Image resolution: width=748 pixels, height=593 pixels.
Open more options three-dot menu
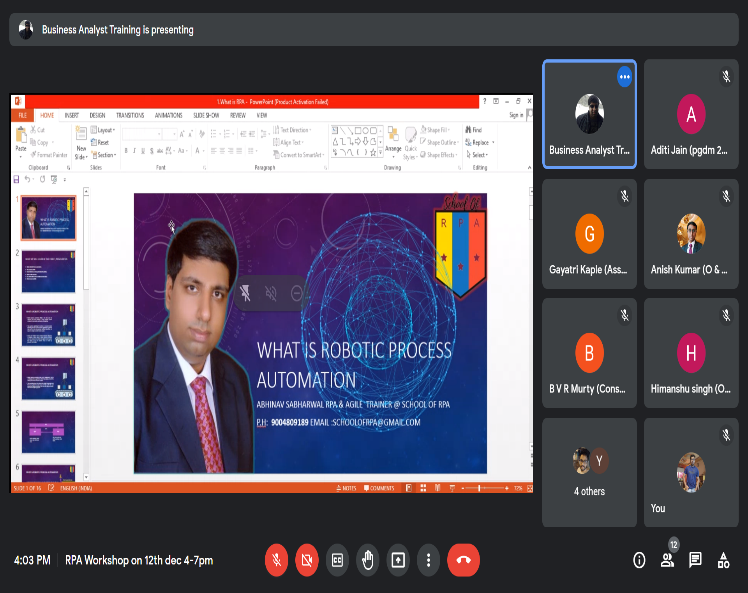tap(428, 560)
